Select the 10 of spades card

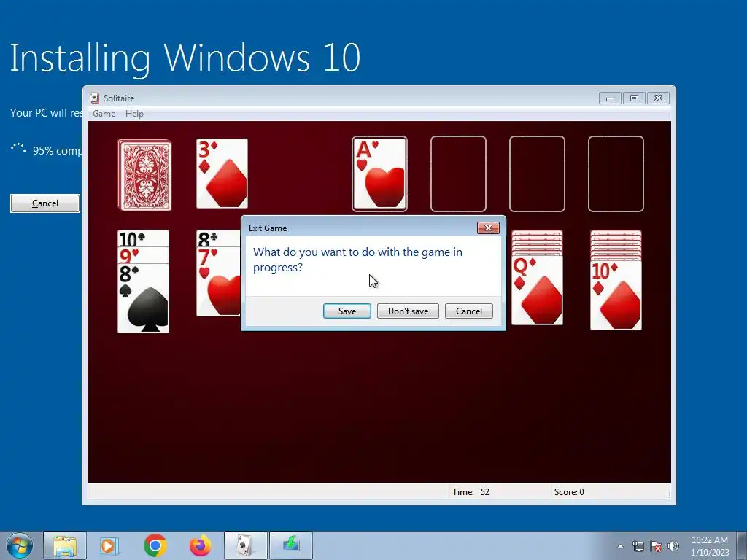(x=144, y=238)
